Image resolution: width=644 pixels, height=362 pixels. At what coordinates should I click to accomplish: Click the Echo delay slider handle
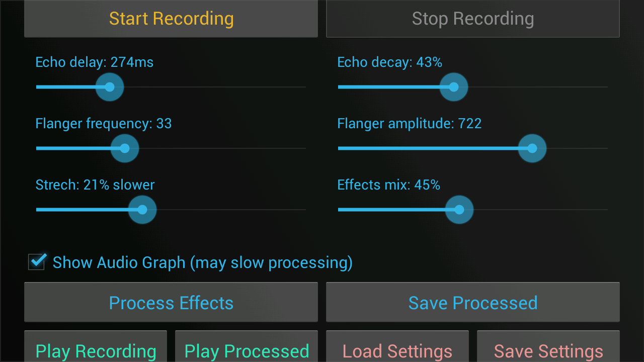110,87
